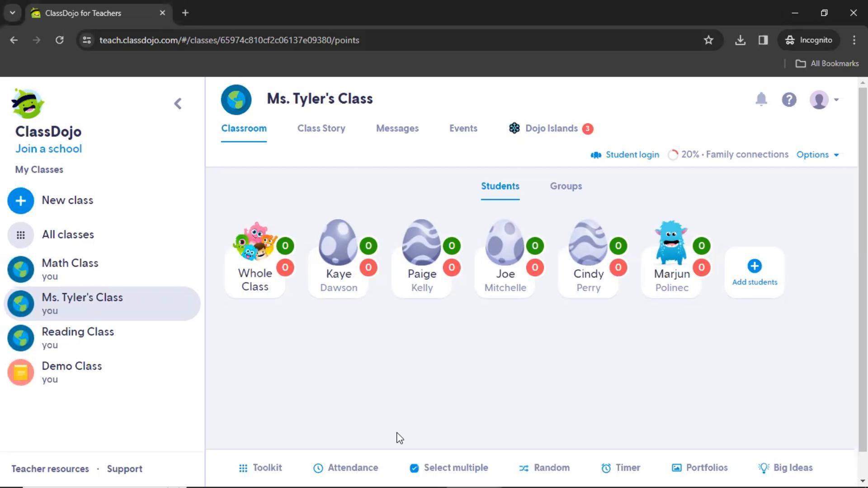Image resolution: width=868 pixels, height=488 pixels.
Task: Expand the sidebar navigation arrow
Action: pos(178,103)
